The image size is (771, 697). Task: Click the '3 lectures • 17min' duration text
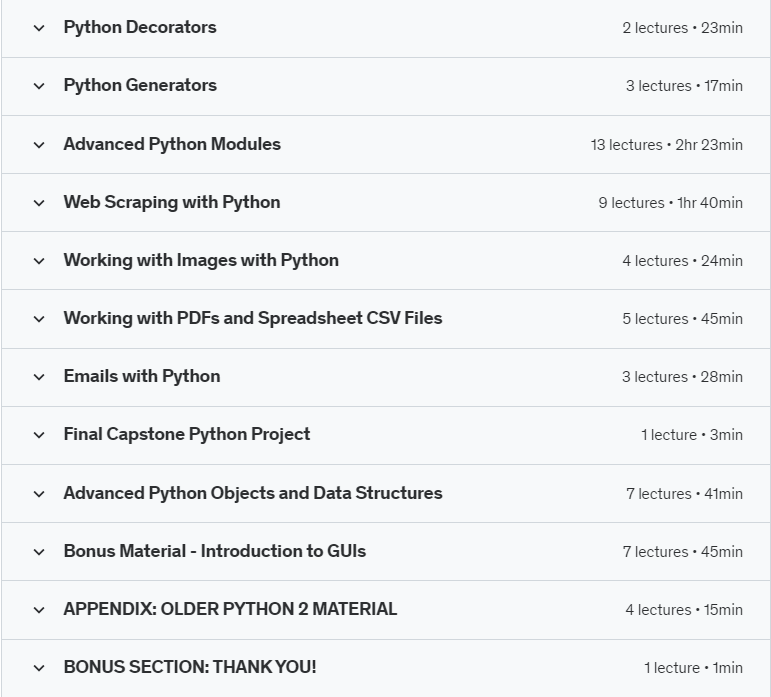pyautogui.click(x=684, y=86)
